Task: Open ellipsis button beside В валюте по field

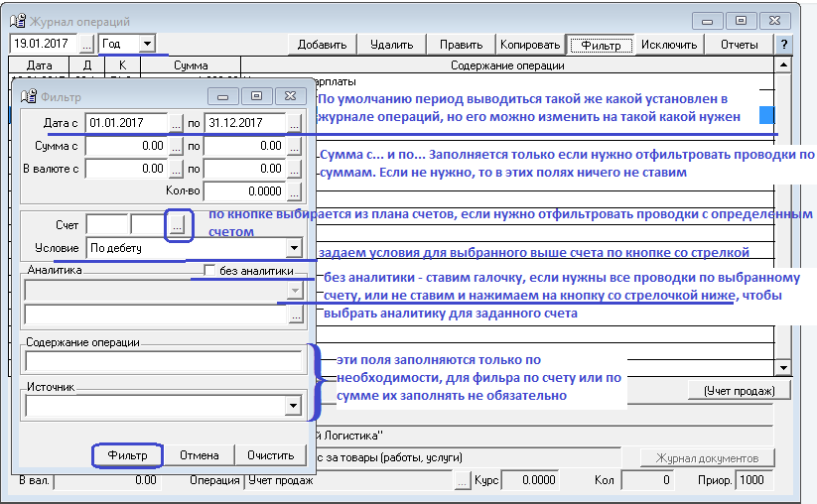Action: pyautogui.click(x=295, y=170)
